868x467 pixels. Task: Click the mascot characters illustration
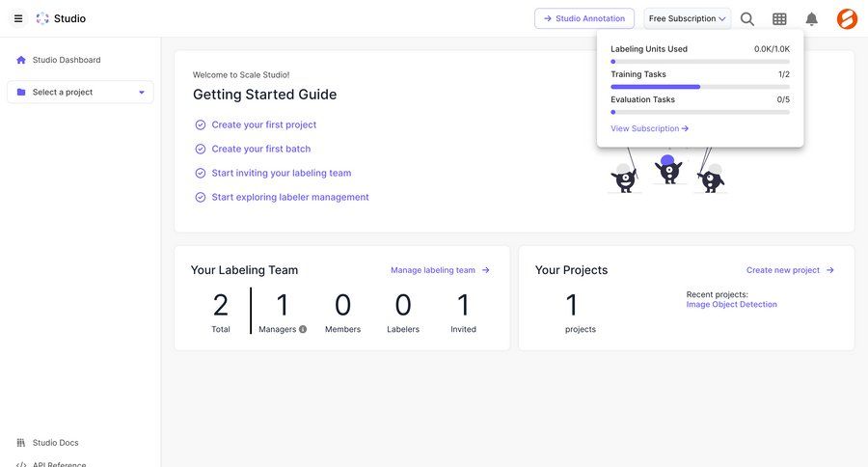point(668,171)
